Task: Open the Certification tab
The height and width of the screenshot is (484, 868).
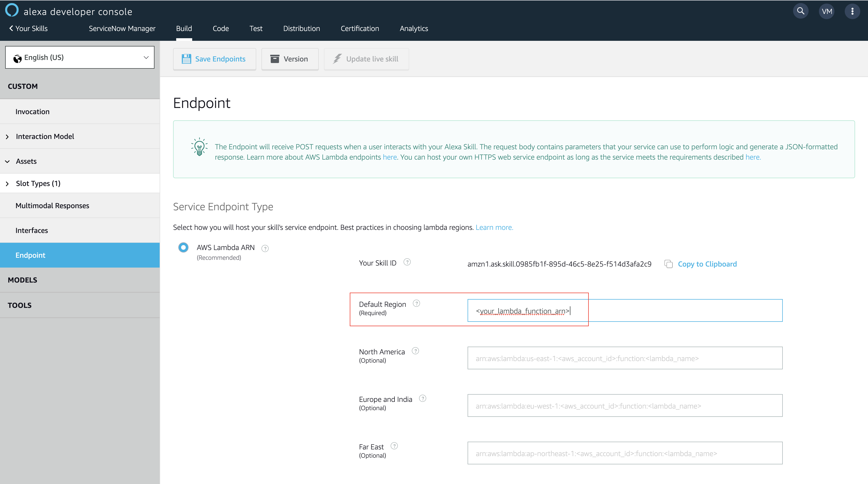Action: 360,29
